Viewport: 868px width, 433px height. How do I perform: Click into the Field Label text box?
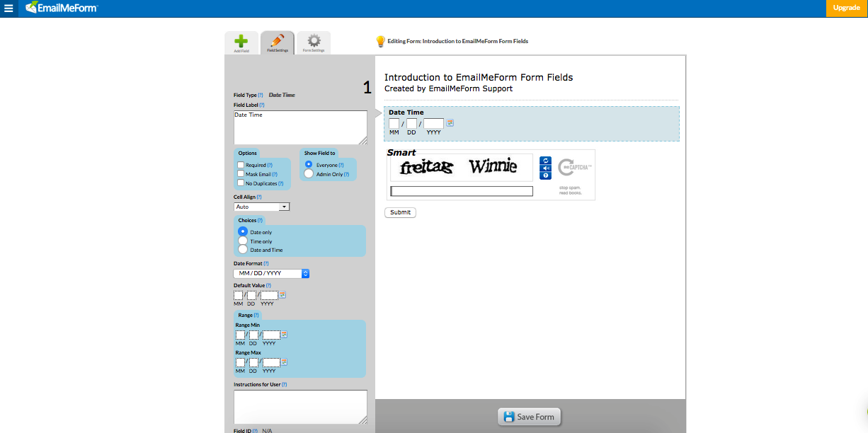pos(300,127)
